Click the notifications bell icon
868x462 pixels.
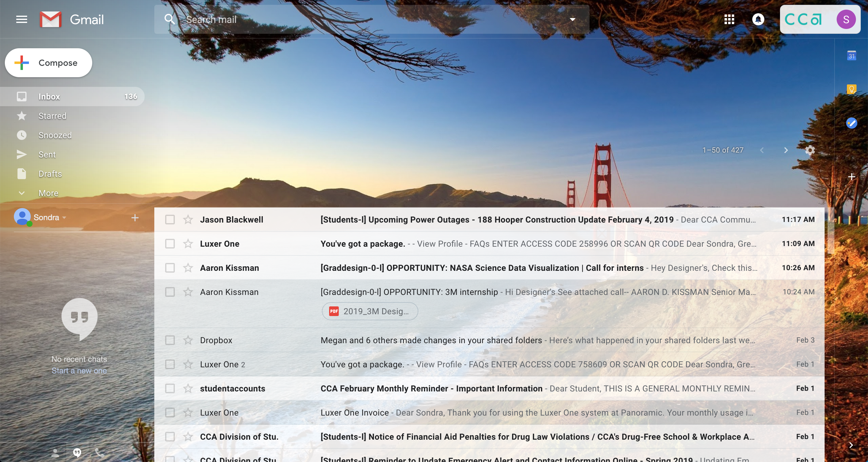point(758,20)
